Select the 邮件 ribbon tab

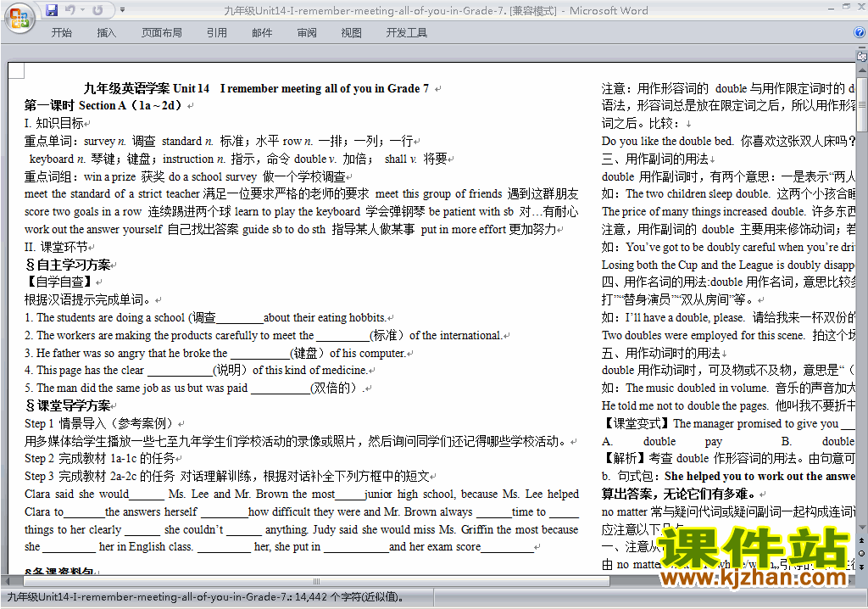click(x=262, y=33)
